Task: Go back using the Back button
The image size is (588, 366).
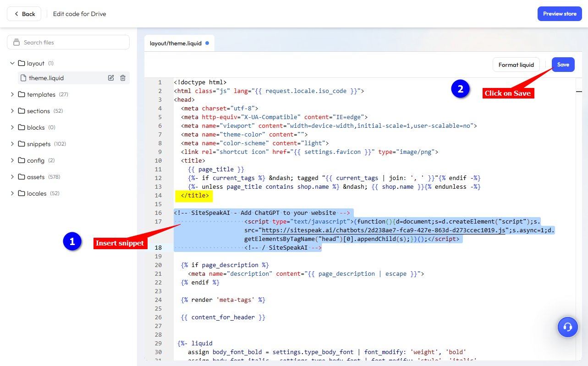Action: point(24,14)
